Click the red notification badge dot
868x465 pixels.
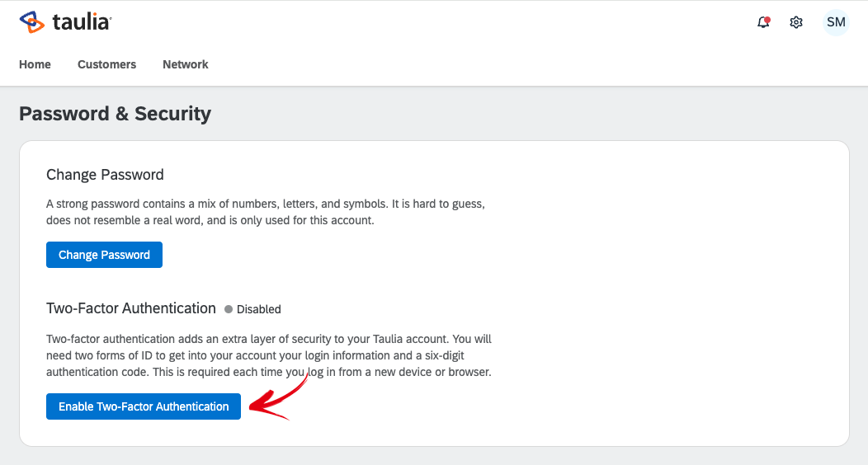(767, 18)
